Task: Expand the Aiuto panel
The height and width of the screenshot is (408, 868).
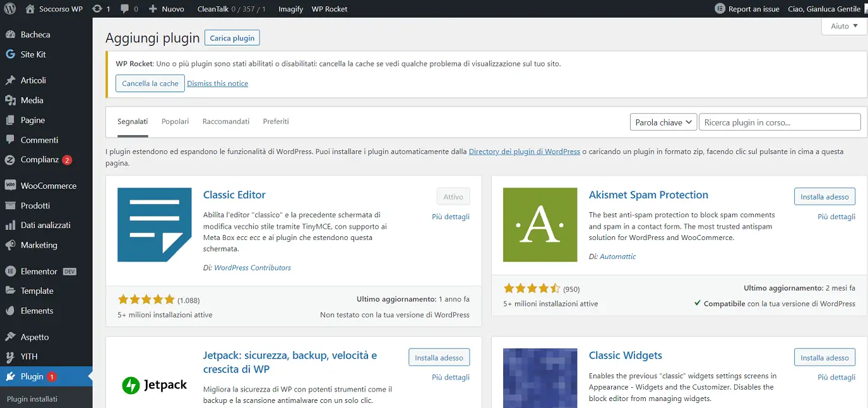Action: (843, 26)
